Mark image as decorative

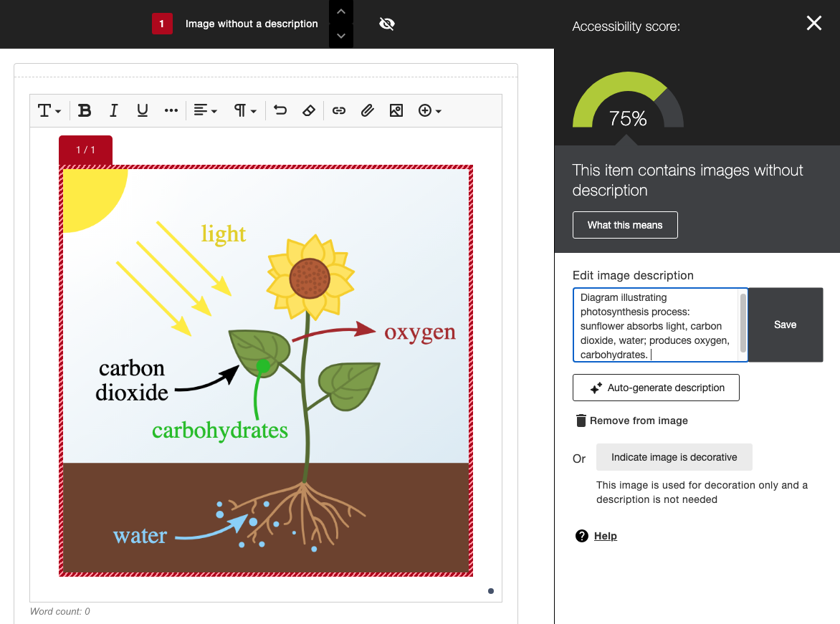tap(674, 457)
